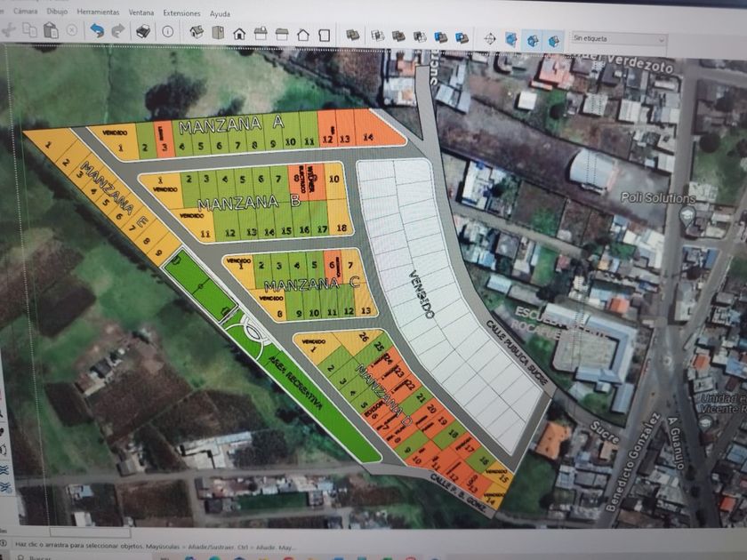Click the large white VENDIDO block label

pyautogui.click(x=422, y=294)
